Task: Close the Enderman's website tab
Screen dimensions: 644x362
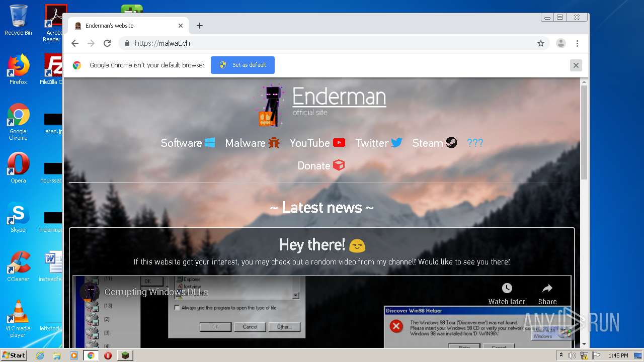Action: pos(181,26)
